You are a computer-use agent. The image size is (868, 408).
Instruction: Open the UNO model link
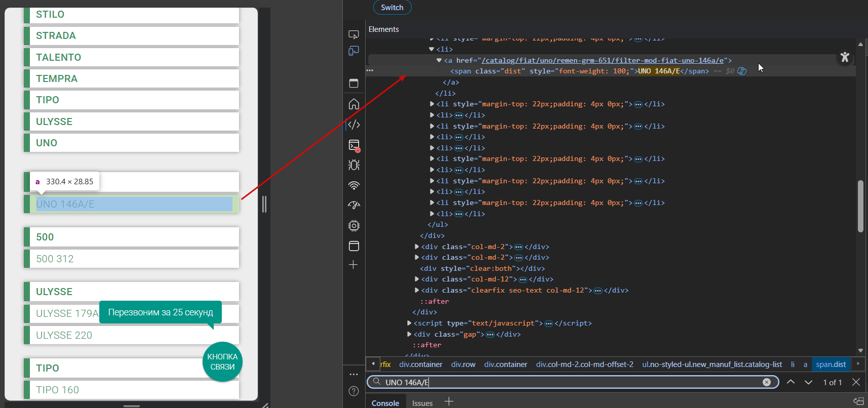pyautogui.click(x=131, y=143)
